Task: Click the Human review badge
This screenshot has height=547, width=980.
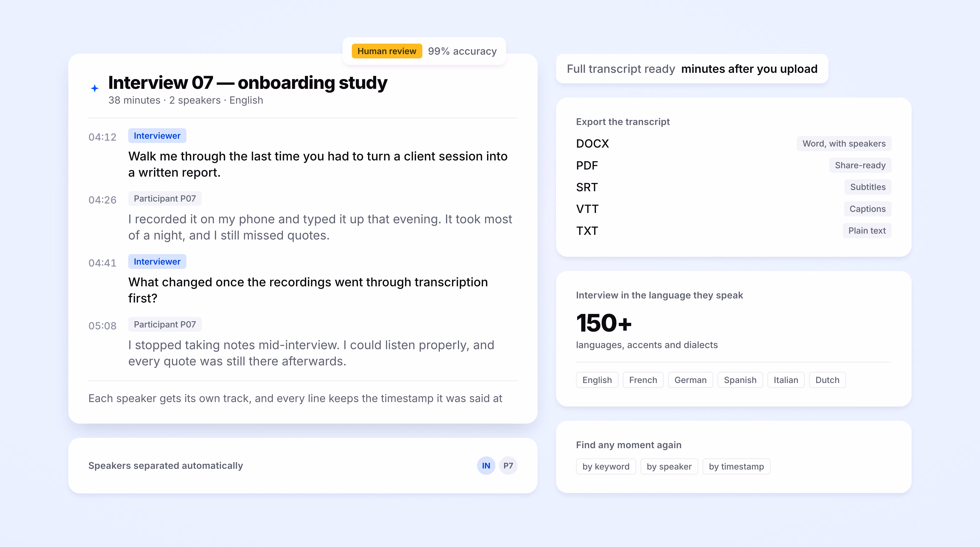Action: pyautogui.click(x=387, y=51)
